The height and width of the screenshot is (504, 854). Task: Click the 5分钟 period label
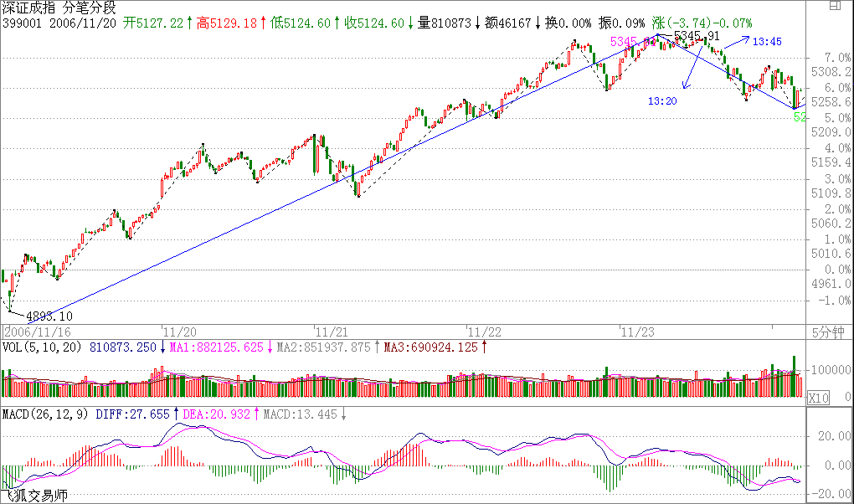point(825,332)
